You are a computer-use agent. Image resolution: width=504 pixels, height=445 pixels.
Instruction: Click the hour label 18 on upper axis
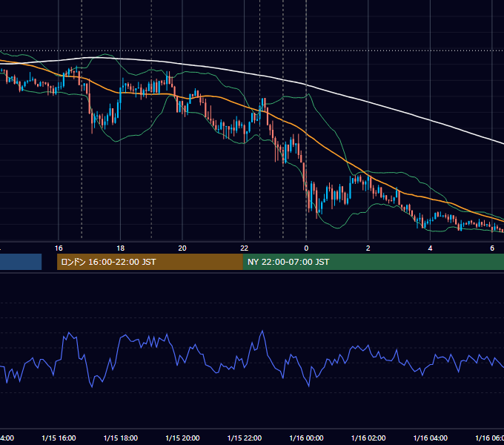pos(121,248)
